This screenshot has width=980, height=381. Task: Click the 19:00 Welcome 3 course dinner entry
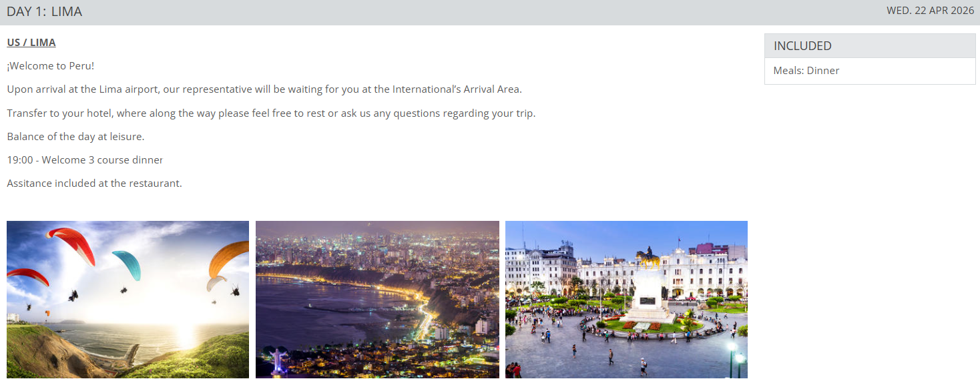tap(85, 160)
